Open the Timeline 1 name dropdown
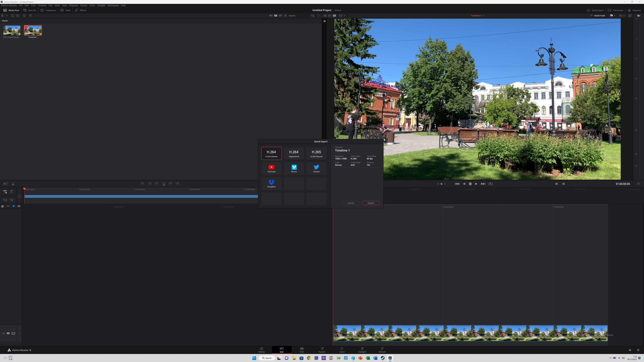Viewport: 644px width, 362px height. [x=477, y=15]
